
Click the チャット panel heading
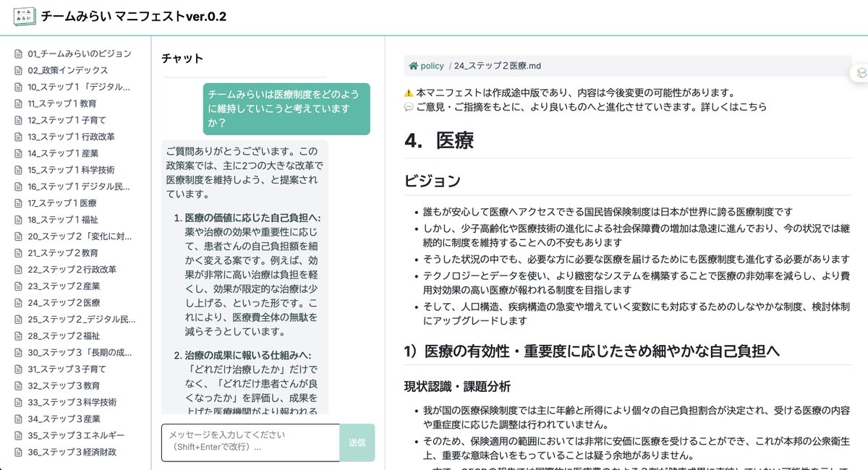pos(182,59)
